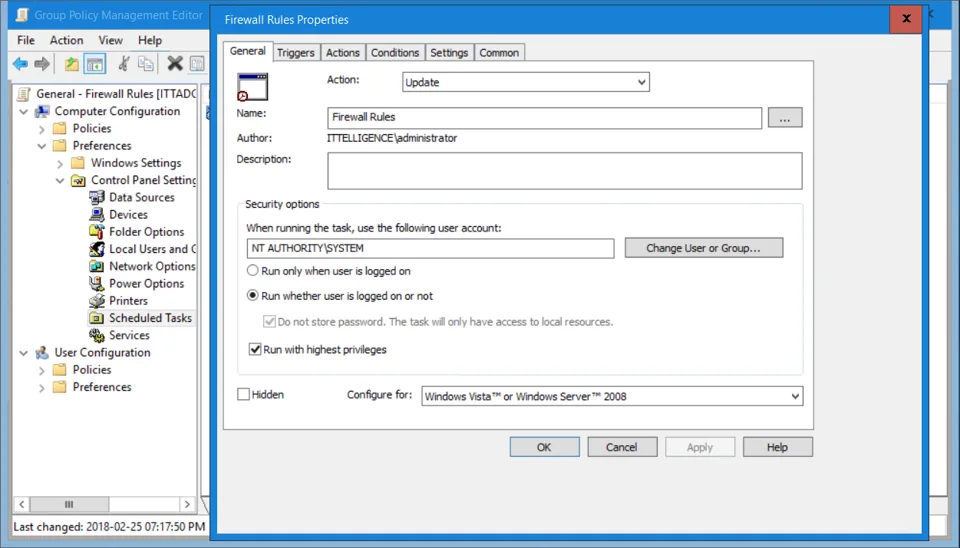The height and width of the screenshot is (548, 960).
Task: Click the Computer Configuration node icon
Action: point(42,111)
